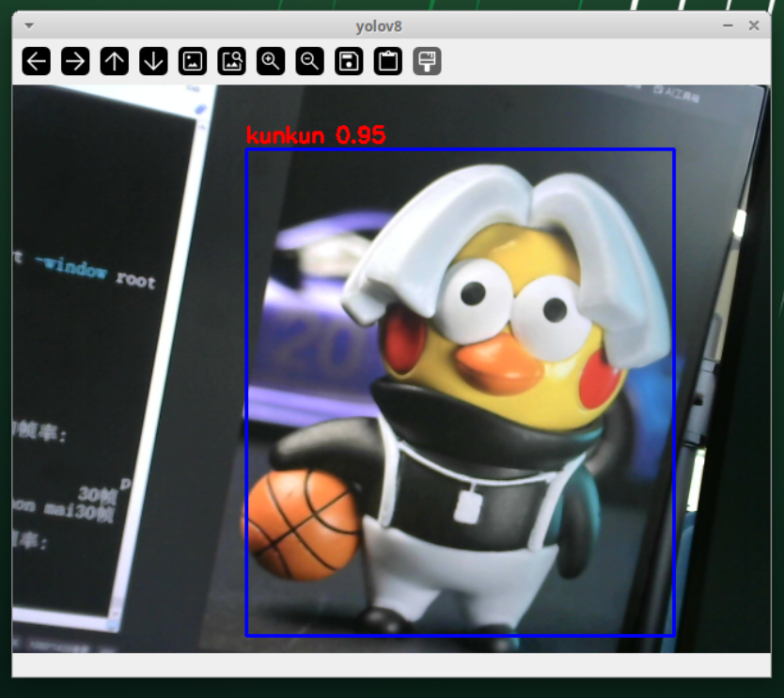Copy the frame using the clipboard icon
The width and height of the screenshot is (784, 698).
[387, 61]
